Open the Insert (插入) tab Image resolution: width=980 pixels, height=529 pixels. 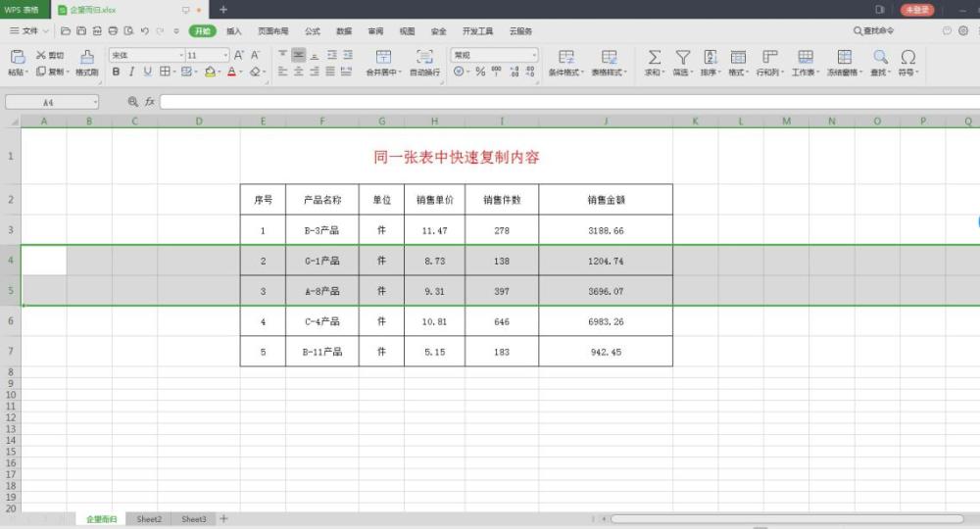[x=234, y=30]
